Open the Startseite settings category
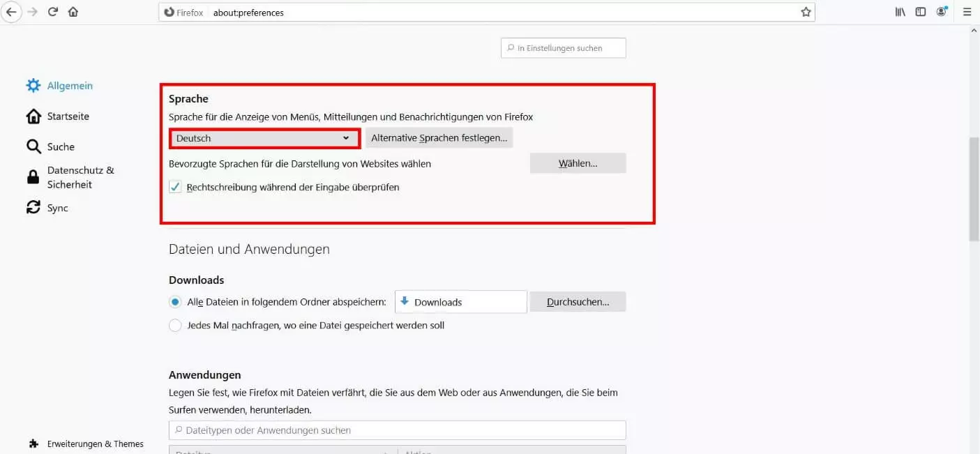This screenshot has width=980, height=454. [68, 116]
